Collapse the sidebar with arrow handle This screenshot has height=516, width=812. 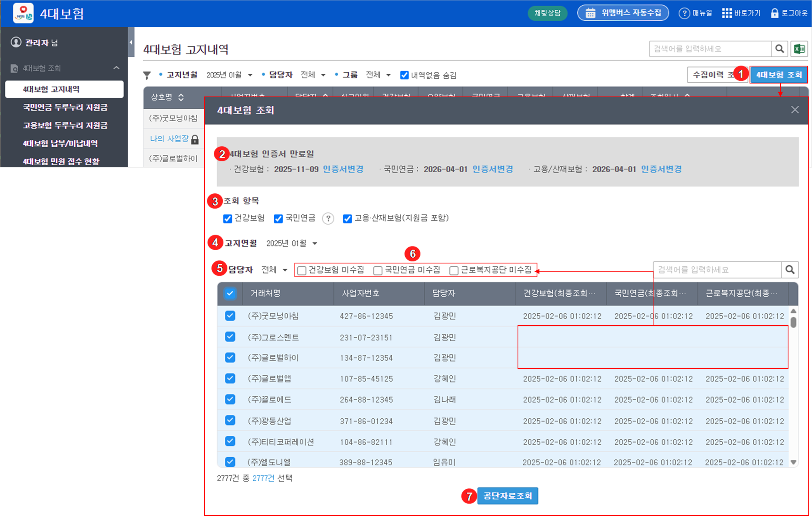pyautogui.click(x=131, y=42)
